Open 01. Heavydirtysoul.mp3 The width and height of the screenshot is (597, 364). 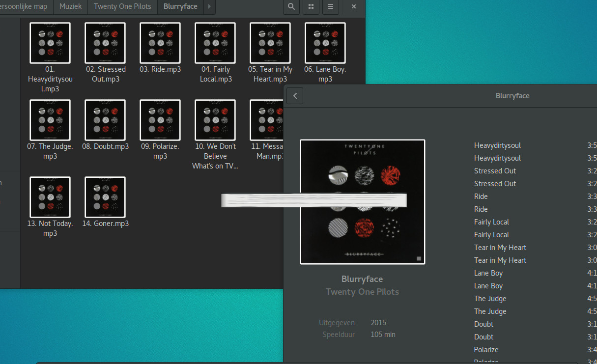(50, 43)
